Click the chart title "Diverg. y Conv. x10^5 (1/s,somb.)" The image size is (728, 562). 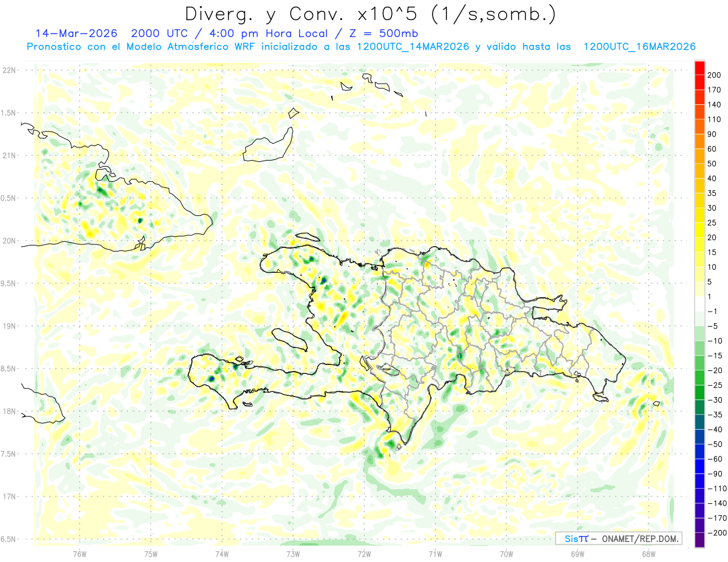369,14
